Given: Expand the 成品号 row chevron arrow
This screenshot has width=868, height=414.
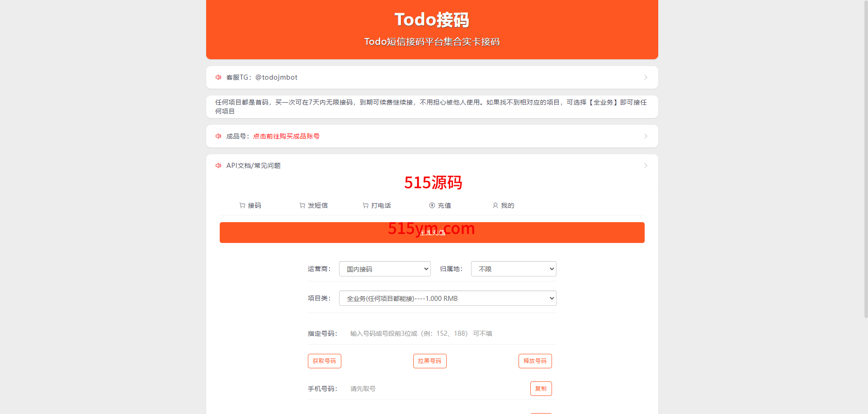Looking at the screenshot, I should pyautogui.click(x=646, y=136).
